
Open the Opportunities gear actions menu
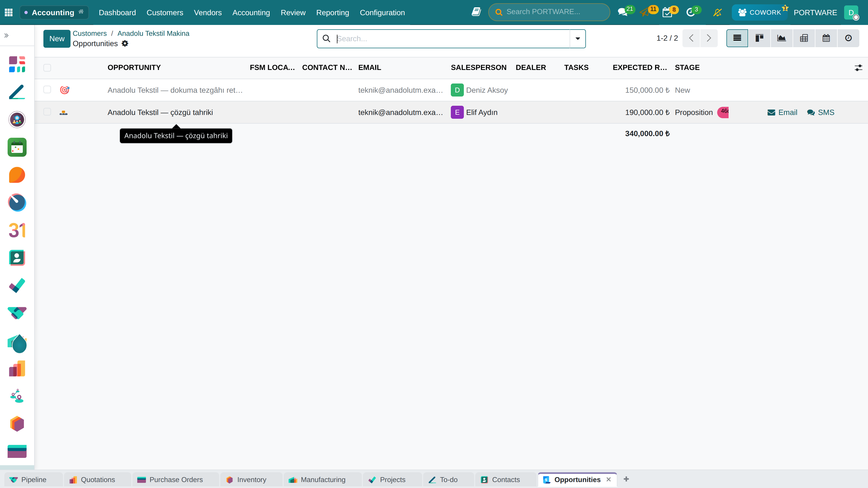(125, 43)
